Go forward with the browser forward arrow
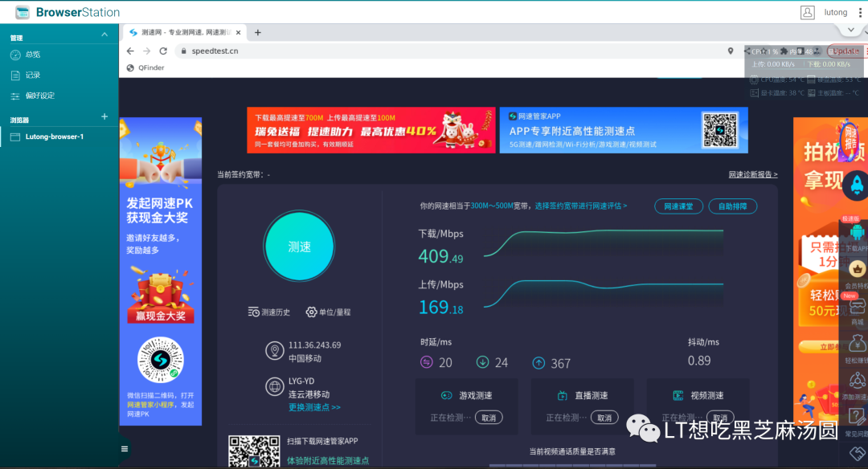The width and height of the screenshot is (868, 469). [x=147, y=51]
